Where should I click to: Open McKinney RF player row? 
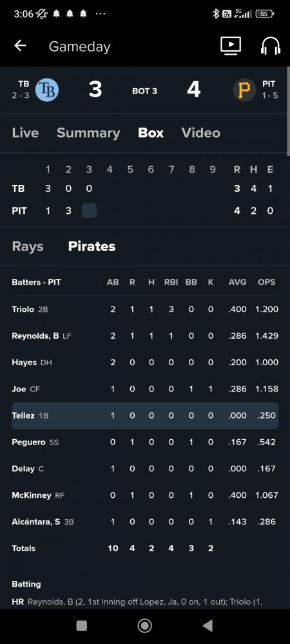tap(145, 495)
